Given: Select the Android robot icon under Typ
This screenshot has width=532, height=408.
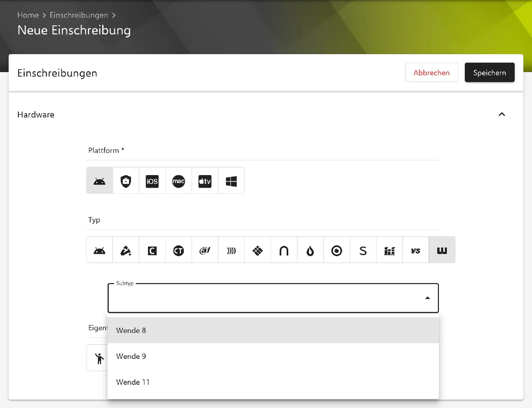Looking at the screenshot, I should [x=99, y=250].
